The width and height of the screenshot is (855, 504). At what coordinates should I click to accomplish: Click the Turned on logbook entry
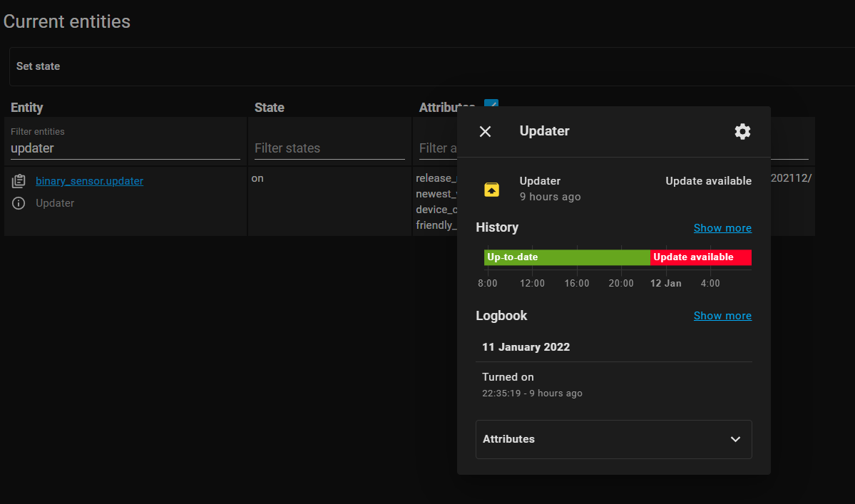[508, 377]
